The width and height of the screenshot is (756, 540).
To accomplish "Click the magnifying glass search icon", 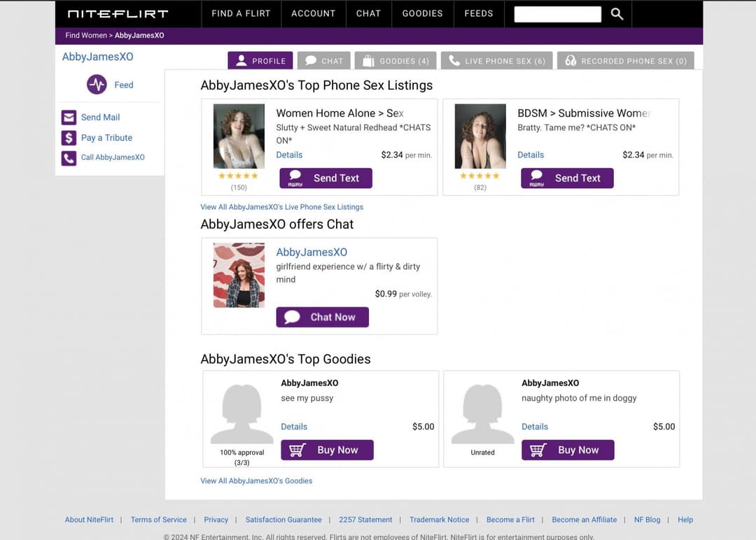I will pyautogui.click(x=617, y=14).
